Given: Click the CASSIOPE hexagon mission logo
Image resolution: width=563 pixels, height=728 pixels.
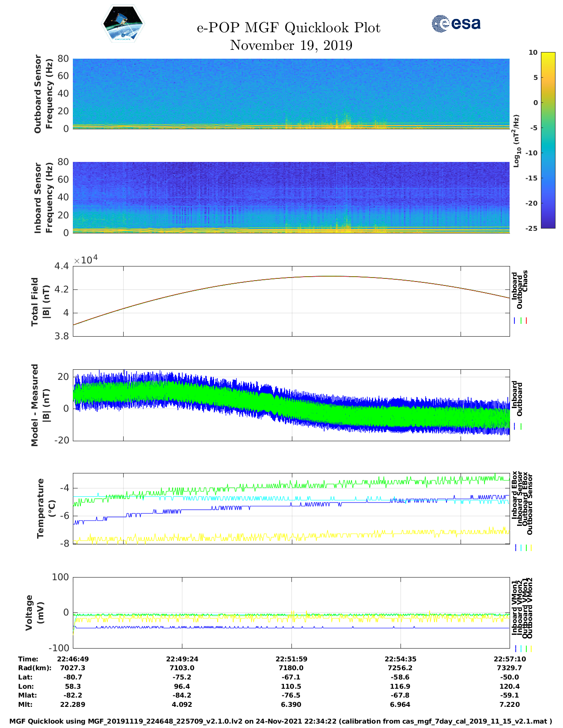Looking at the screenshot, I should pos(123,24).
